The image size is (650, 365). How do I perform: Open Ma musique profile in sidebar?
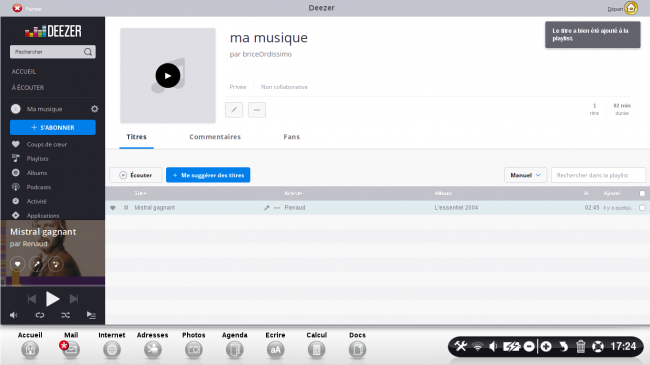44,109
